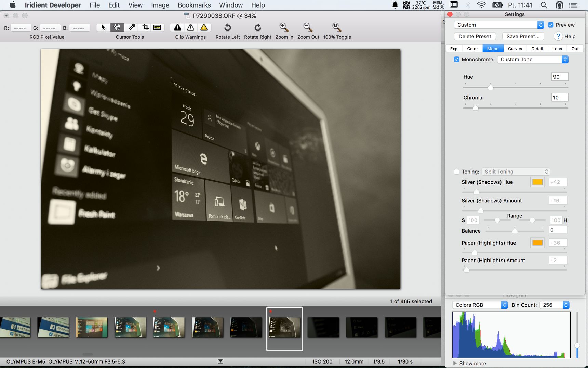
Task: Toggle the white outlined clip warning icon
Action: point(191,27)
